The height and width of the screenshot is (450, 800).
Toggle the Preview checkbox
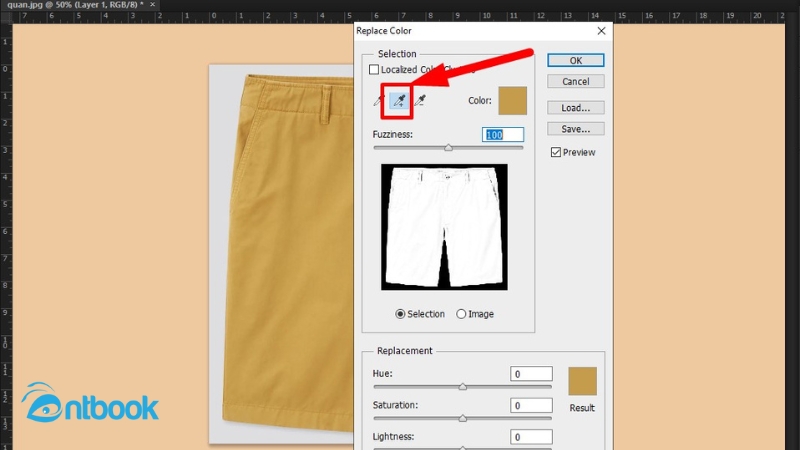pyautogui.click(x=556, y=152)
